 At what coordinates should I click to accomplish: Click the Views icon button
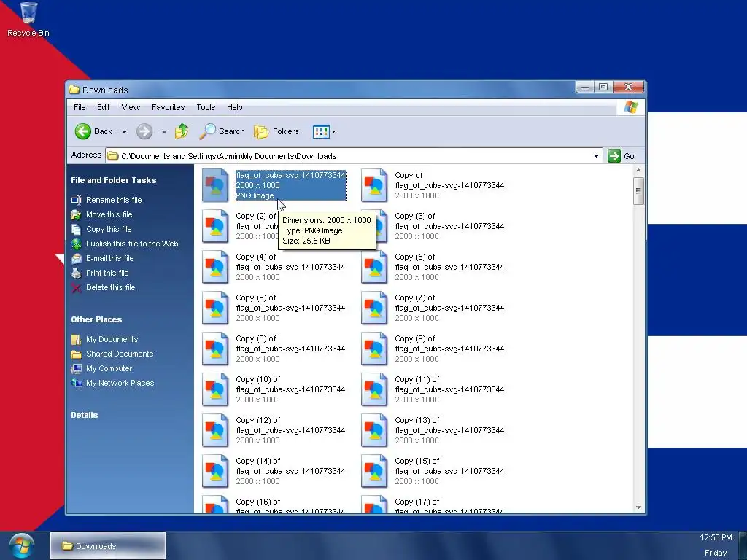[321, 132]
